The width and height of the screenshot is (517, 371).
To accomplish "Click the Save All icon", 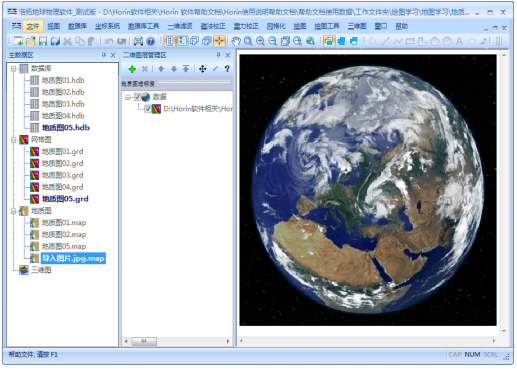I will tap(55, 41).
